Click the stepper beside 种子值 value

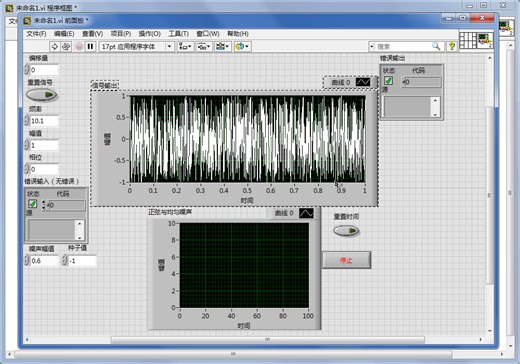(64, 260)
